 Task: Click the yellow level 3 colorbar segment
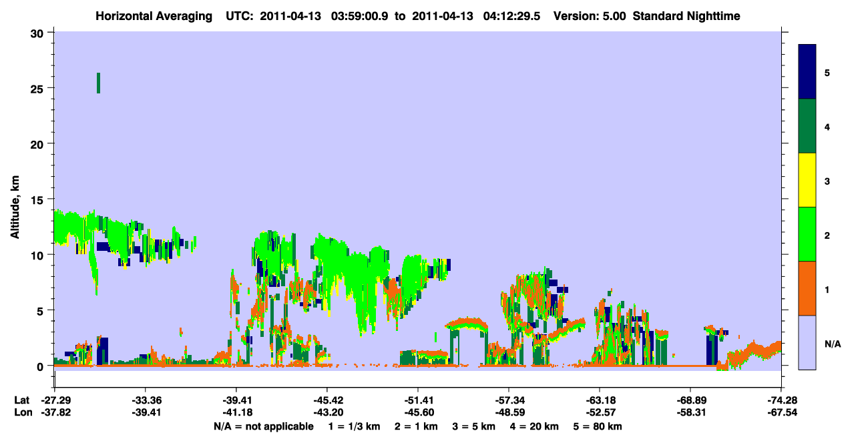(807, 180)
